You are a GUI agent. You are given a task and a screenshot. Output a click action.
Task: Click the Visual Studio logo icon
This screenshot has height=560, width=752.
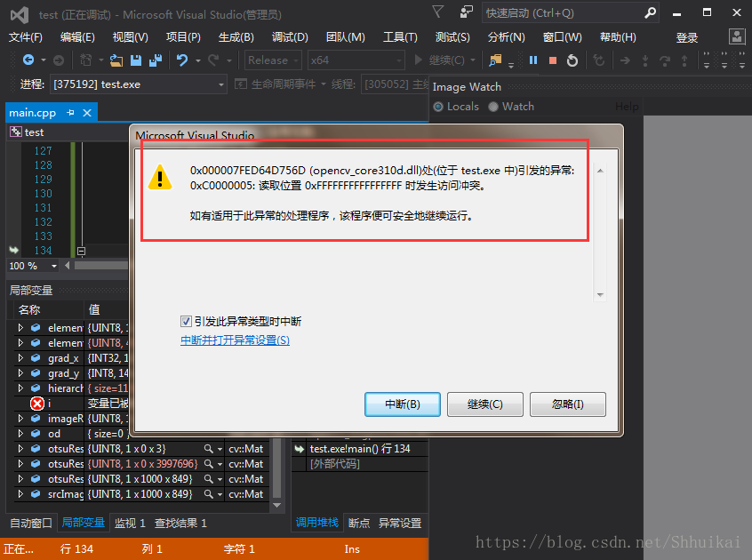tap(20, 15)
